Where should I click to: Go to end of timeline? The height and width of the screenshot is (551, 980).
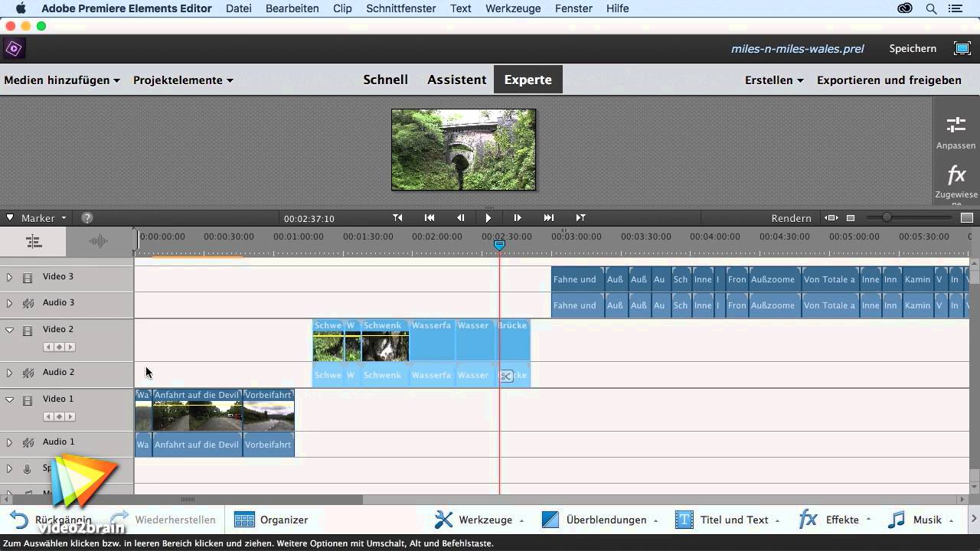tap(549, 218)
